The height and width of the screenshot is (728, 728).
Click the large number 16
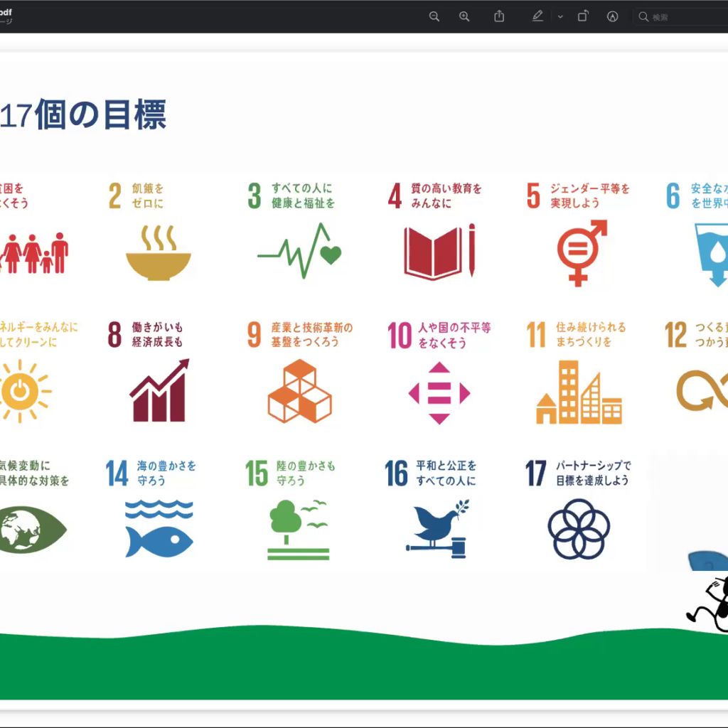point(397,473)
